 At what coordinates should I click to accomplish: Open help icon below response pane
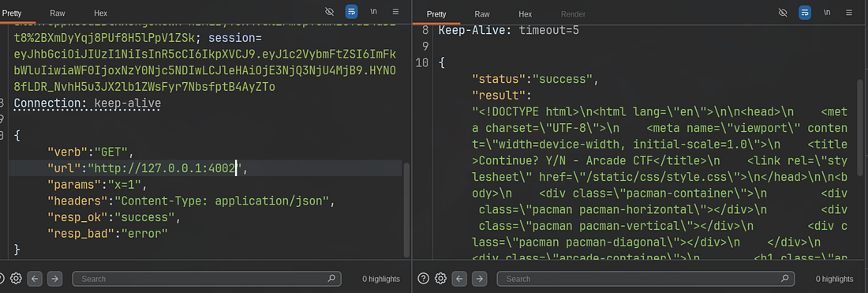(x=423, y=278)
